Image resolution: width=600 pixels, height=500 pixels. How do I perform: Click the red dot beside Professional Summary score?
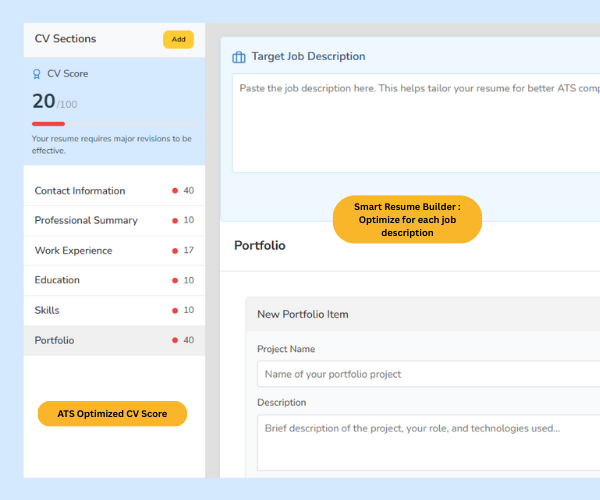[174, 220]
